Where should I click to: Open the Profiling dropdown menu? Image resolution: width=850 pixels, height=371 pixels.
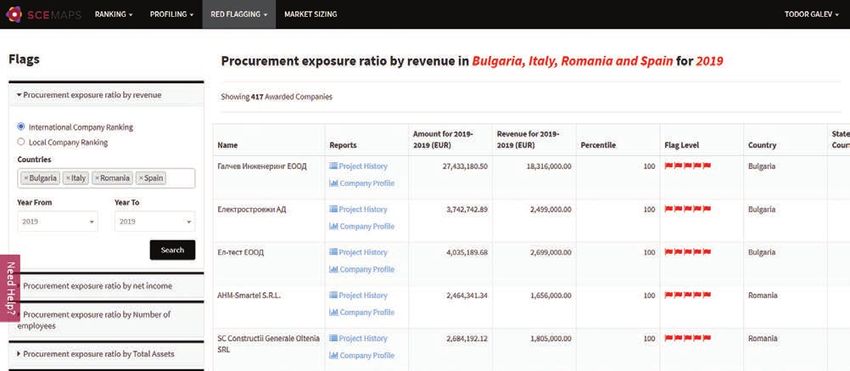click(x=171, y=14)
